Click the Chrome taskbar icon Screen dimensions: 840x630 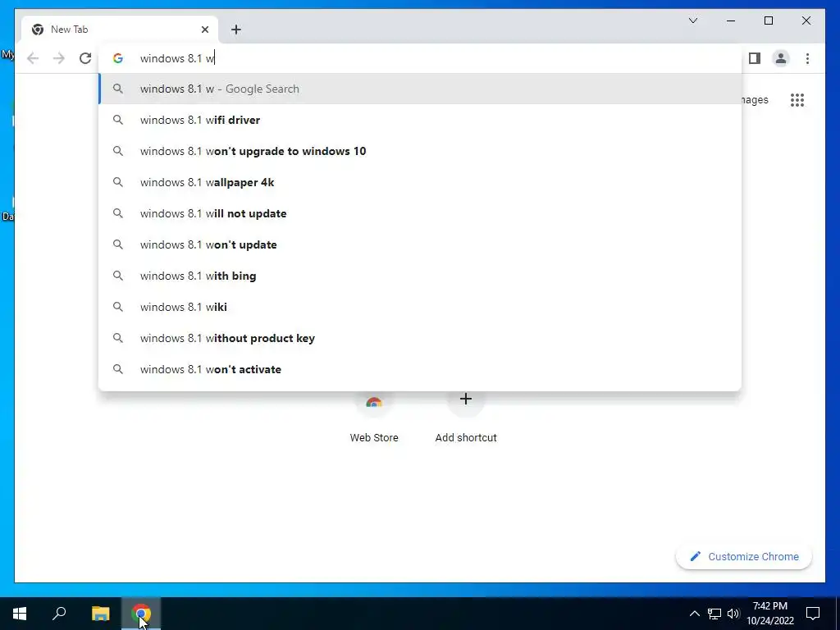pos(141,614)
